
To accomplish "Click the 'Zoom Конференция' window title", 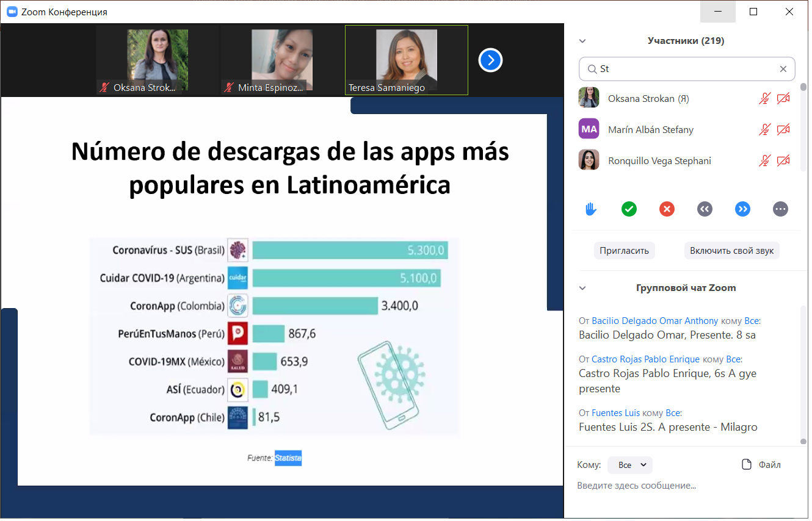I will tap(64, 12).
